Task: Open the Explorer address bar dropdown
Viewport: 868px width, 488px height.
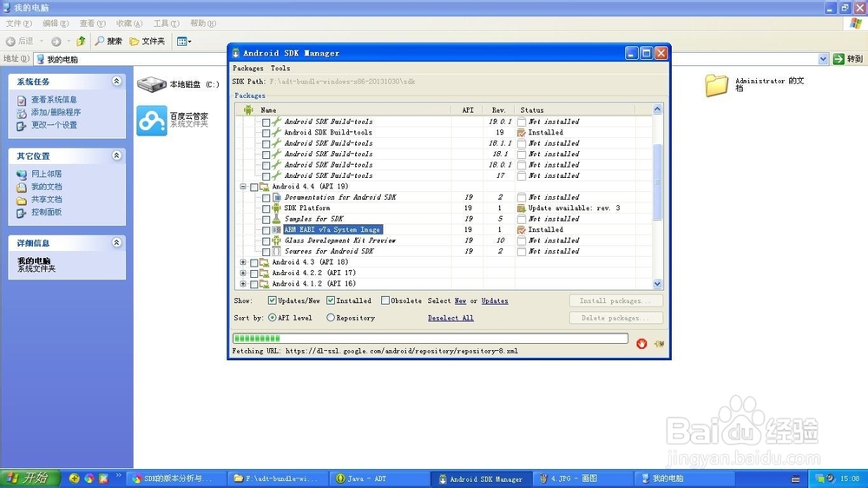Action: click(x=823, y=59)
